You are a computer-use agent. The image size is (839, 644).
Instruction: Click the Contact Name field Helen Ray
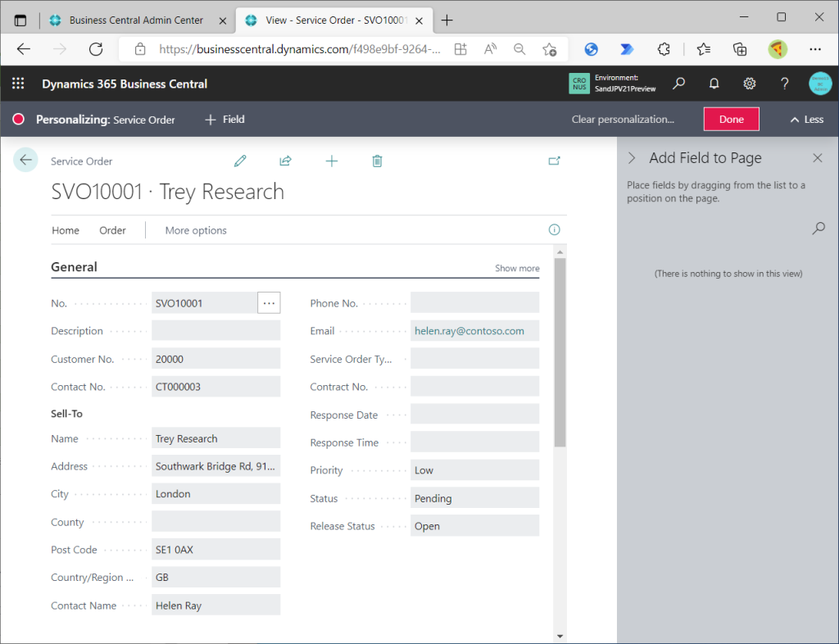[x=215, y=605]
